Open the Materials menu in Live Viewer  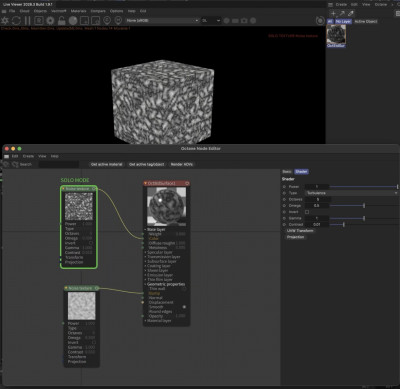[78, 11]
